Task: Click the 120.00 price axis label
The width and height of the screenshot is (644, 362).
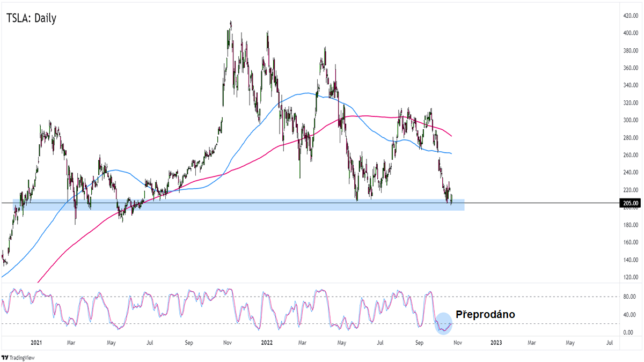Action: pyautogui.click(x=630, y=277)
